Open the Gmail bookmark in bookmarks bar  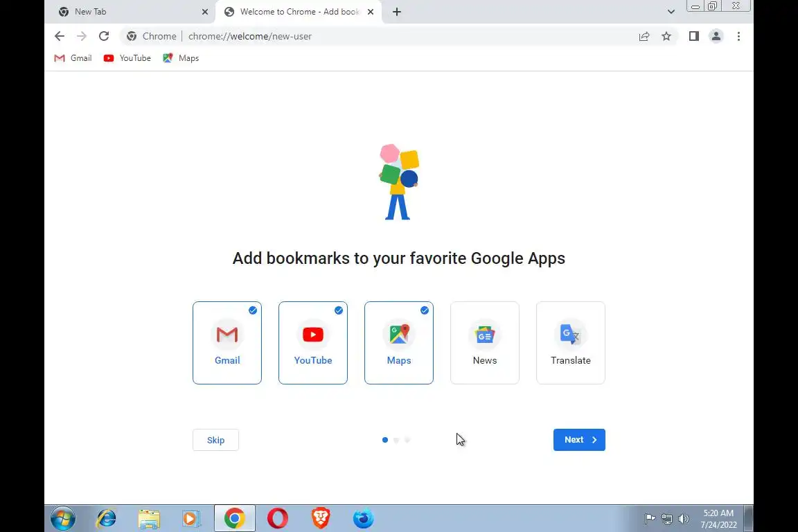point(73,58)
